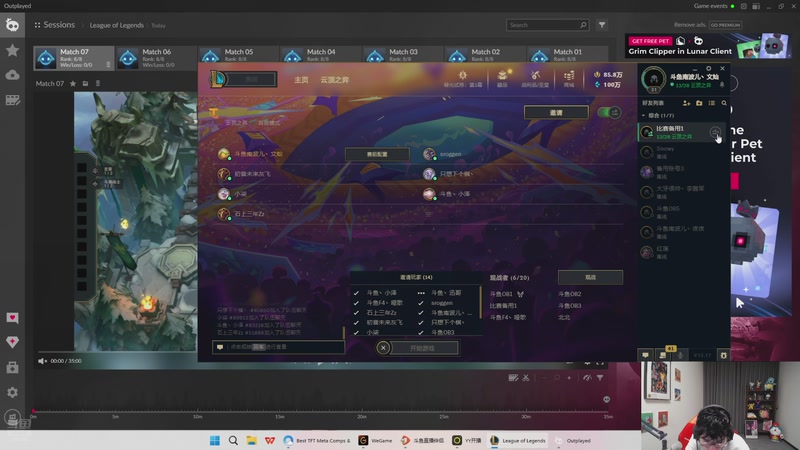This screenshot has height=450, width=800.
Task: Switch to Match 06 session tab
Action: (x=156, y=58)
